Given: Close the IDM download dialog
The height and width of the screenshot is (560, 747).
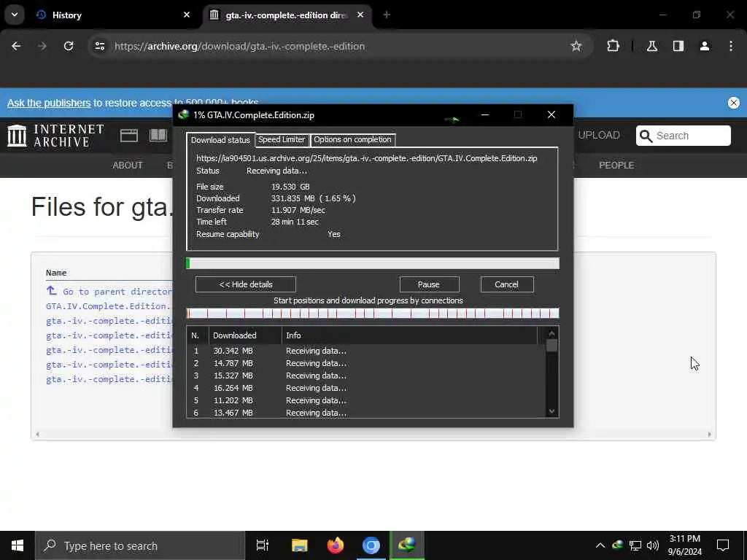Looking at the screenshot, I should (551, 114).
